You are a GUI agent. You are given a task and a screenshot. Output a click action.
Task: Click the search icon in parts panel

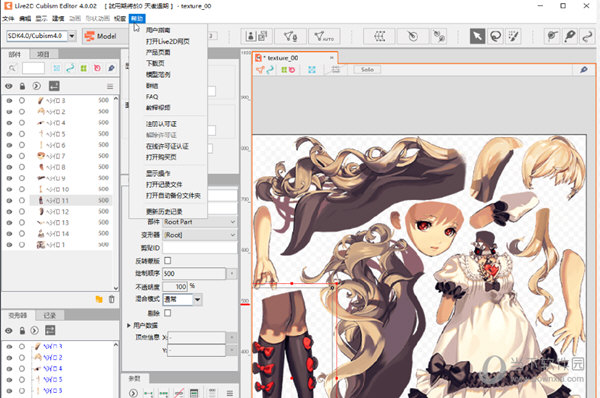[x=12, y=68]
